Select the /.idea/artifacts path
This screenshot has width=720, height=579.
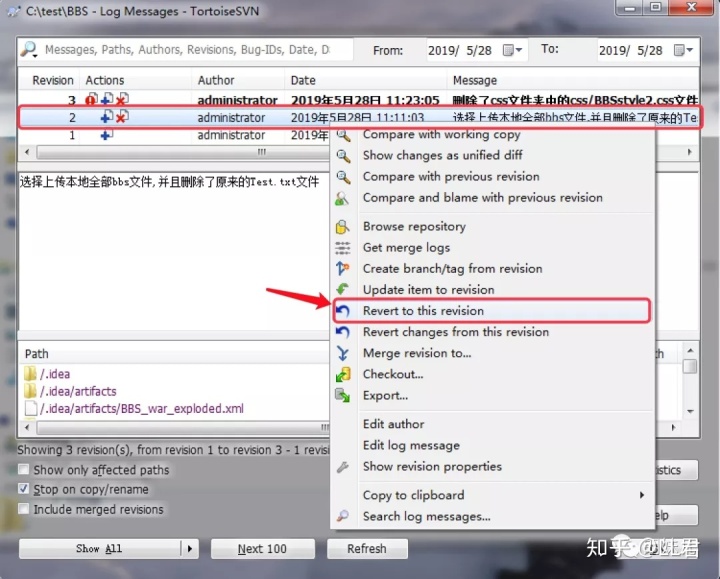click(78, 391)
